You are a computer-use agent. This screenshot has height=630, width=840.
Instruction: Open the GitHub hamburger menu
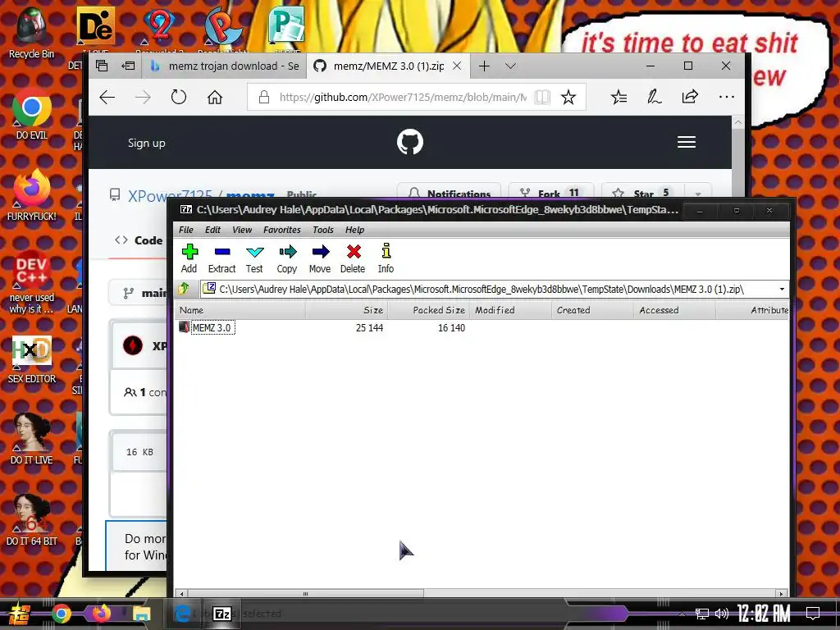(x=687, y=142)
